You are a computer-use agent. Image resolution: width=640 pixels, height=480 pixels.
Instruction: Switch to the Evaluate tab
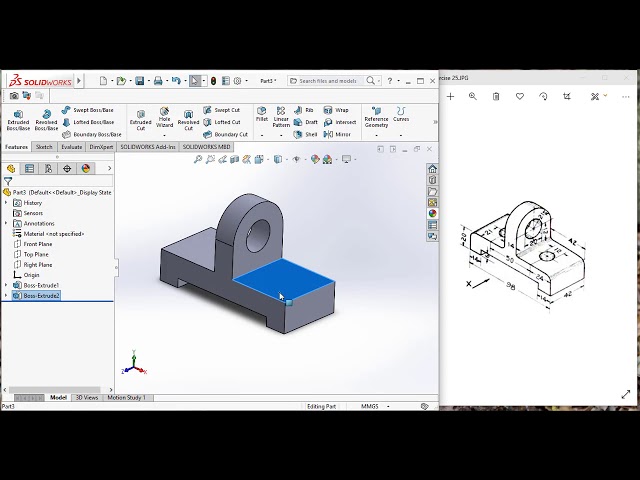71,147
